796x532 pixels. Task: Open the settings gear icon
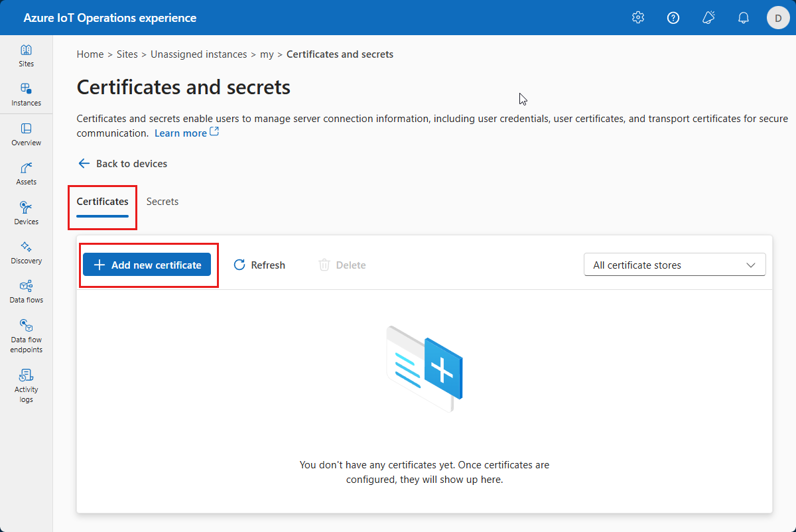638,18
